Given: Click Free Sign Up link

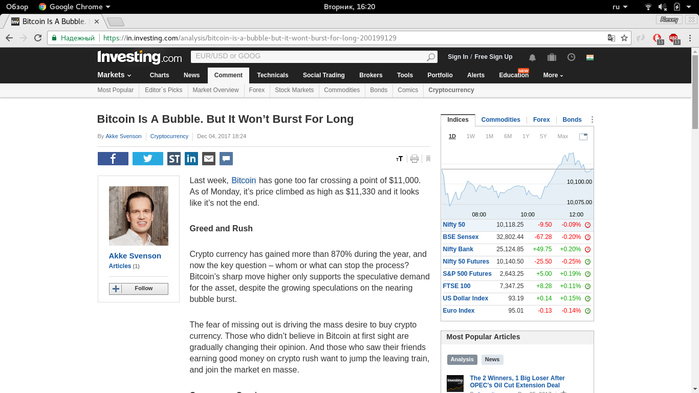Looking at the screenshot, I should 493,57.
